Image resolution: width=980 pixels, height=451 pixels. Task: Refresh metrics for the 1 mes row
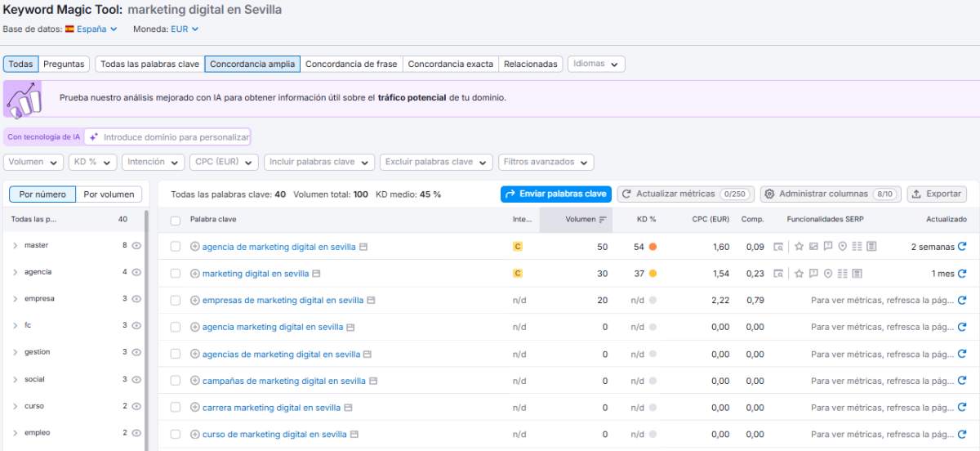[962, 274]
